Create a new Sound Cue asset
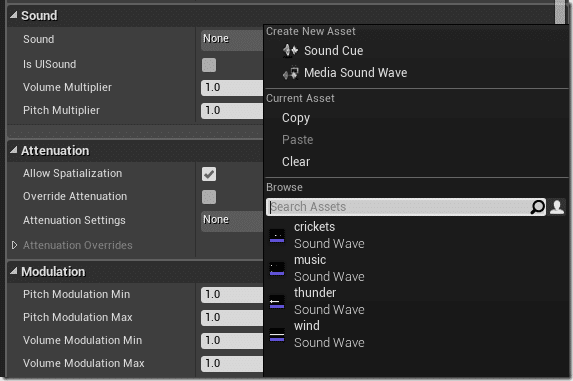Viewport: 573px width, 381px height. coord(333,50)
